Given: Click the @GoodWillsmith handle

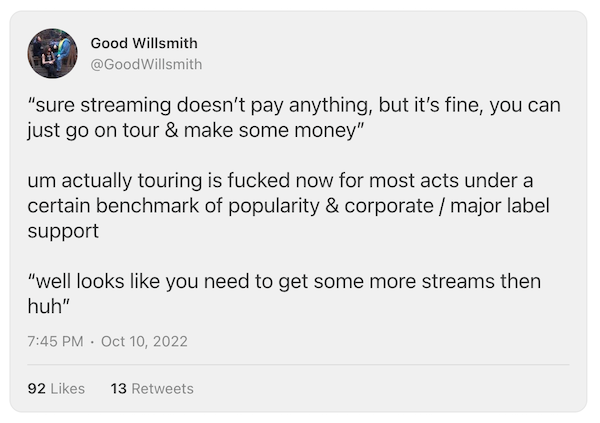Looking at the screenshot, I should (146, 64).
